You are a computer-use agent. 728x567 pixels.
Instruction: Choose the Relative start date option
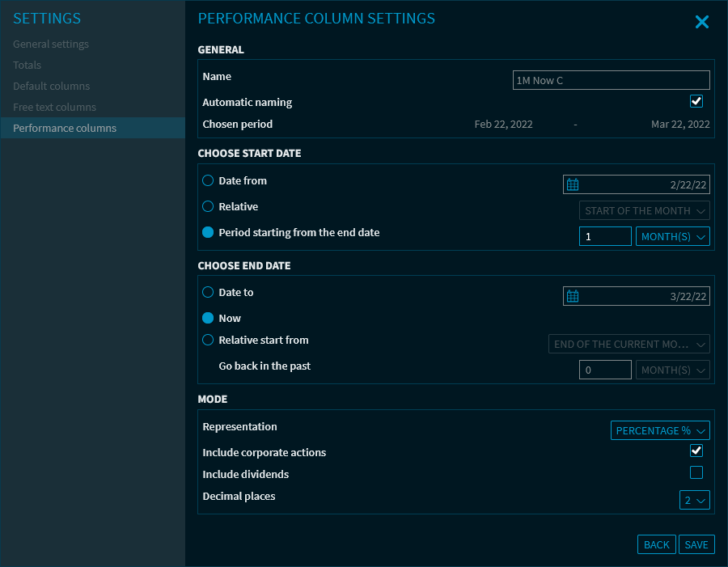point(209,207)
